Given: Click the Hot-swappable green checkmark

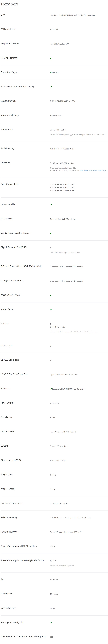Looking at the screenshot, I should click(x=51, y=205).
